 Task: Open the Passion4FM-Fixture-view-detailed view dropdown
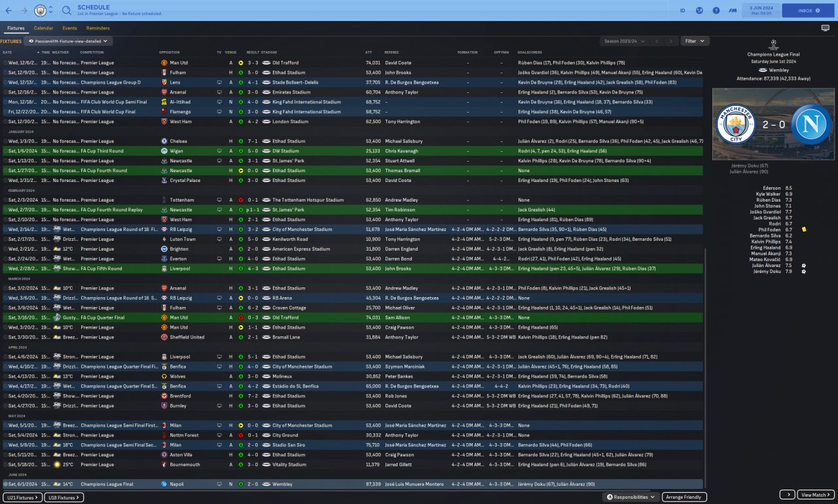point(68,41)
